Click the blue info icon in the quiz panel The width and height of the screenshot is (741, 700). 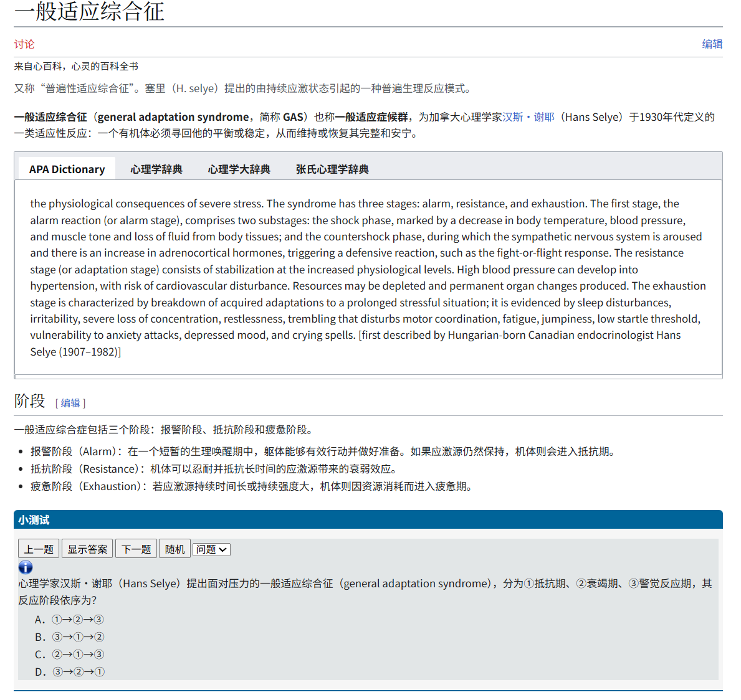(x=25, y=567)
